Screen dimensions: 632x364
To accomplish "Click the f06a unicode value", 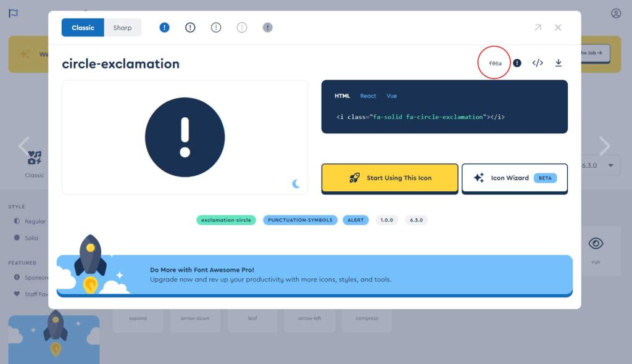I will coord(495,64).
